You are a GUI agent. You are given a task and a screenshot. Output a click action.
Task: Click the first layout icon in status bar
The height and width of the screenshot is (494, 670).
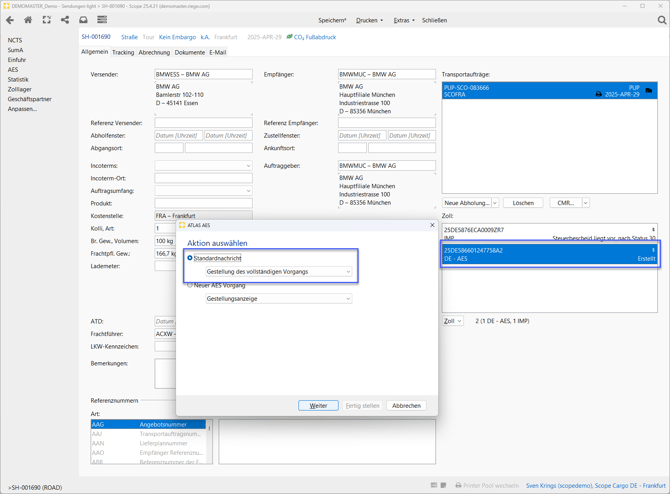point(434,485)
